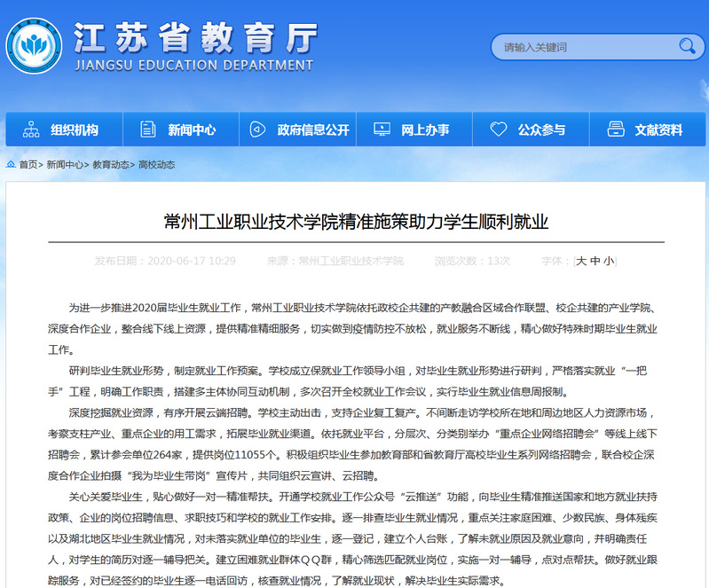
Task: Click the paragraph starting 深度挖掘就业资源
Action: pos(352,443)
